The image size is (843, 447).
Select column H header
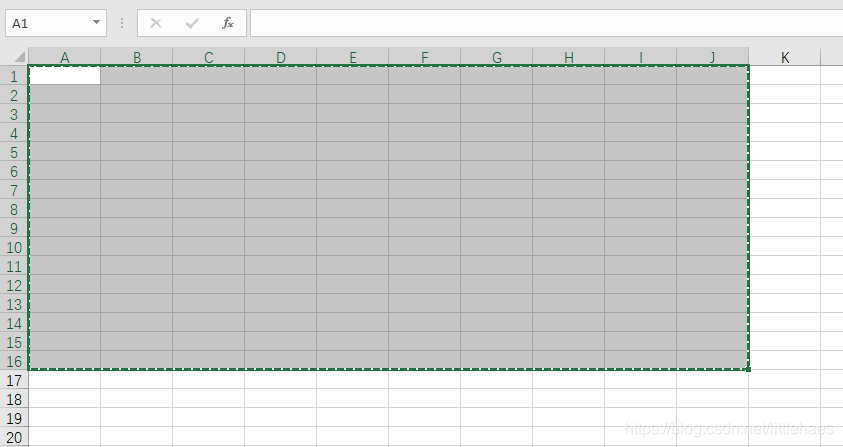point(569,56)
